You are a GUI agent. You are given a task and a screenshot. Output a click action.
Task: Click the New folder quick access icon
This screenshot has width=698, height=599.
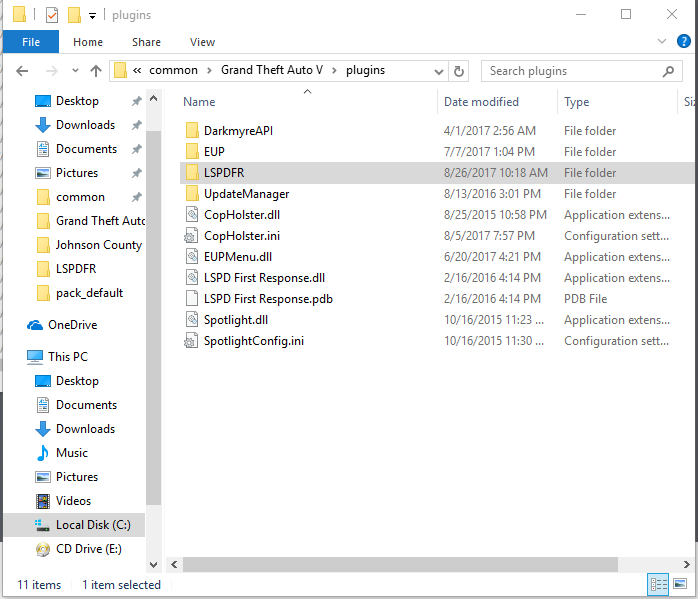tap(74, 15)
